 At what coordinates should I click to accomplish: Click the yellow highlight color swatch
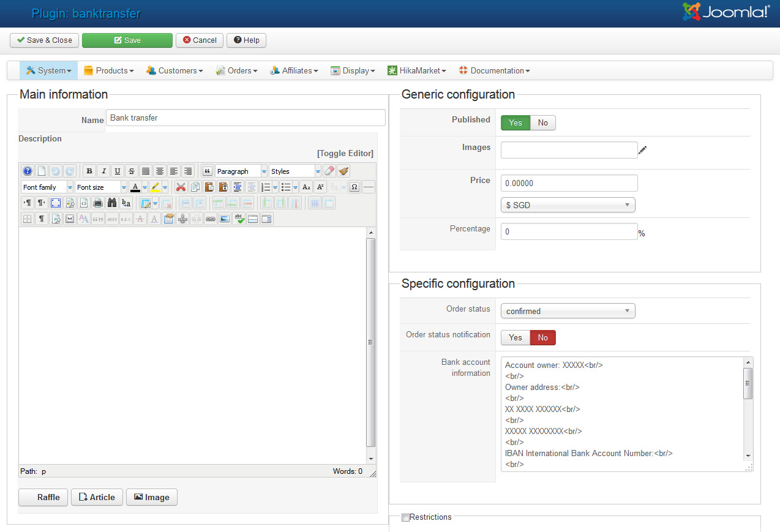(x=156, y=187)
